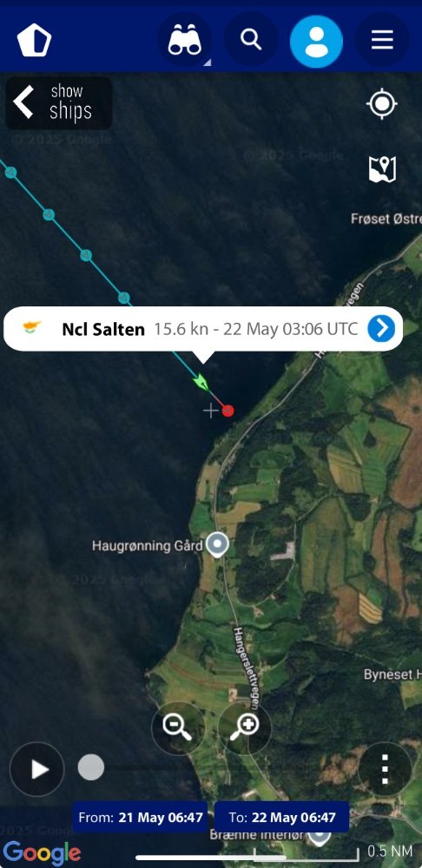Open the hamburger main menu
This screenshot has width=422, height=868.
[x=382, y=40]
